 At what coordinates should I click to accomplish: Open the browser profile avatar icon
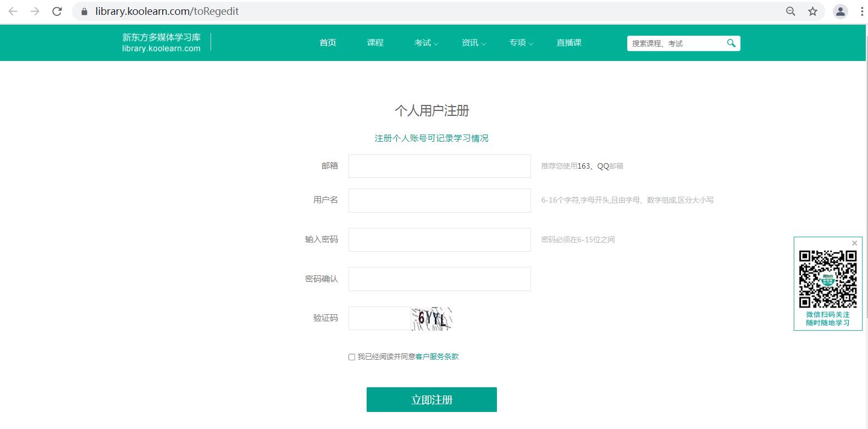(840, 12)
